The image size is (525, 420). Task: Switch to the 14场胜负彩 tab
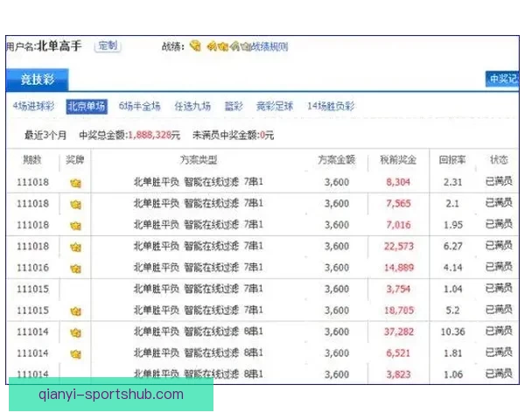pos(331,106)
